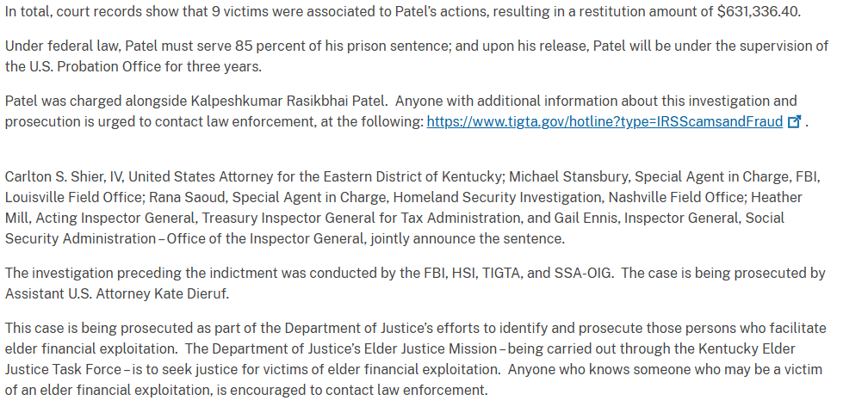Click the final line 'is encouraged to contact law enforcement'
This screenshot has width=868, height=419.
[351, 391]
